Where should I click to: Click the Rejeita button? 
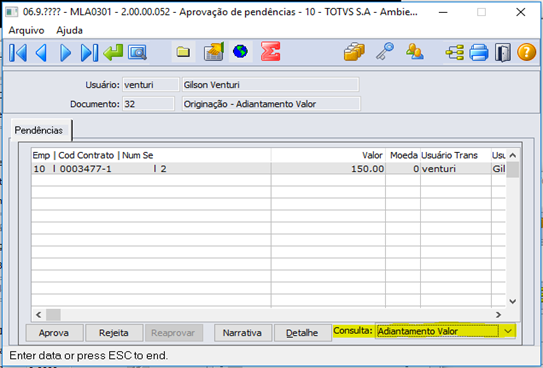point(114,333)
